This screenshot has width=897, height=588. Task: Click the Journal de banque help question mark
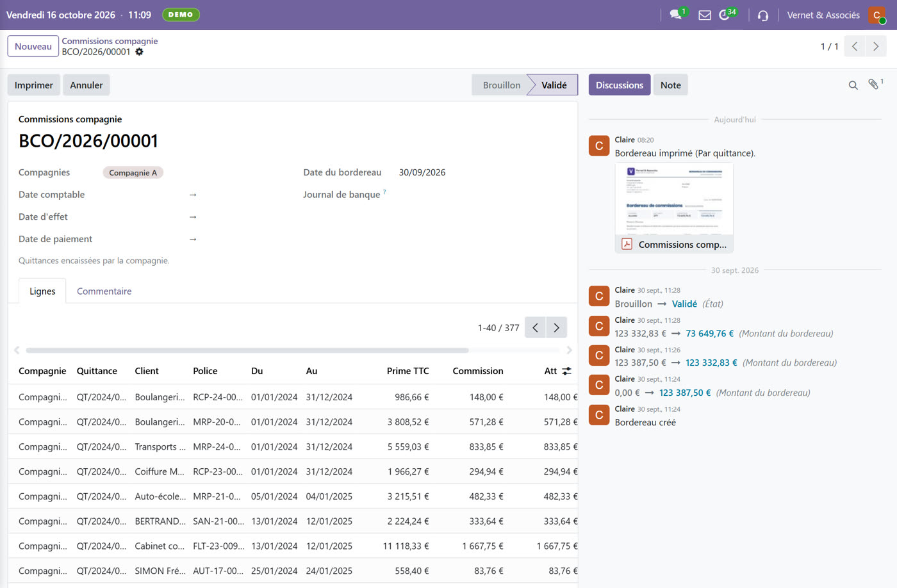click(384, 192)
